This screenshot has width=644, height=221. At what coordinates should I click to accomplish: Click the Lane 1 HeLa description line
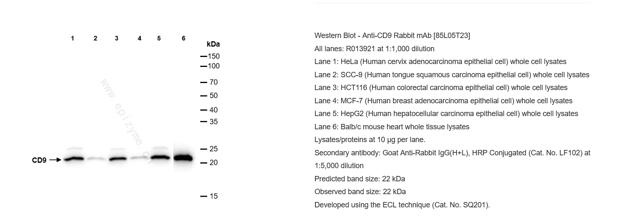440,62
